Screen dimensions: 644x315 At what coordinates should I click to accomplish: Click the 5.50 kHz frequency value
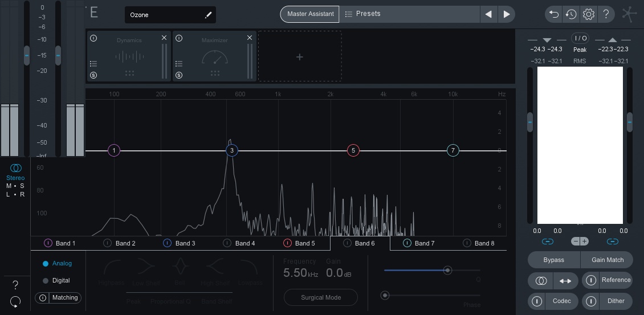pyautogui.click(x=301, y=273)
